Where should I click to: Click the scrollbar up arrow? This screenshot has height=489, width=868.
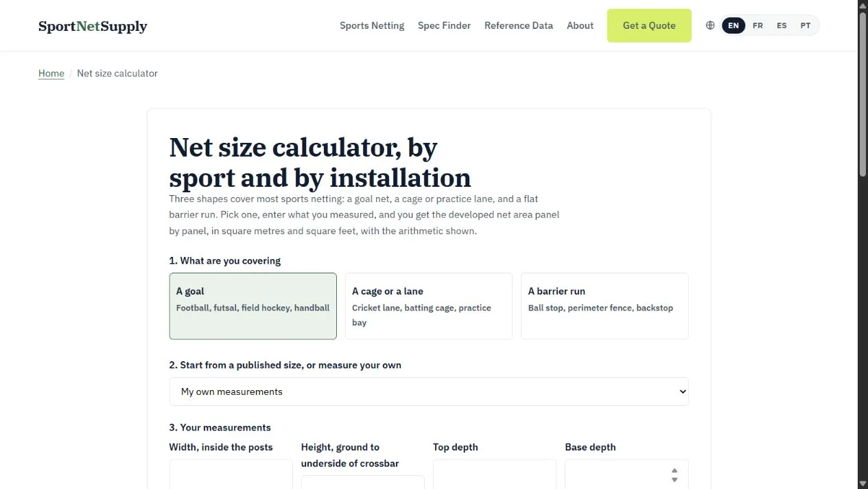point(863,5)
